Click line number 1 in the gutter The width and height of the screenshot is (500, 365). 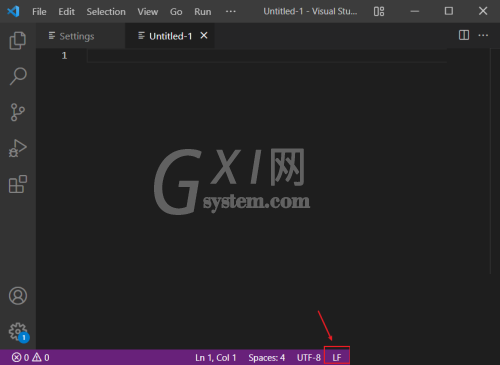point(64,55)
